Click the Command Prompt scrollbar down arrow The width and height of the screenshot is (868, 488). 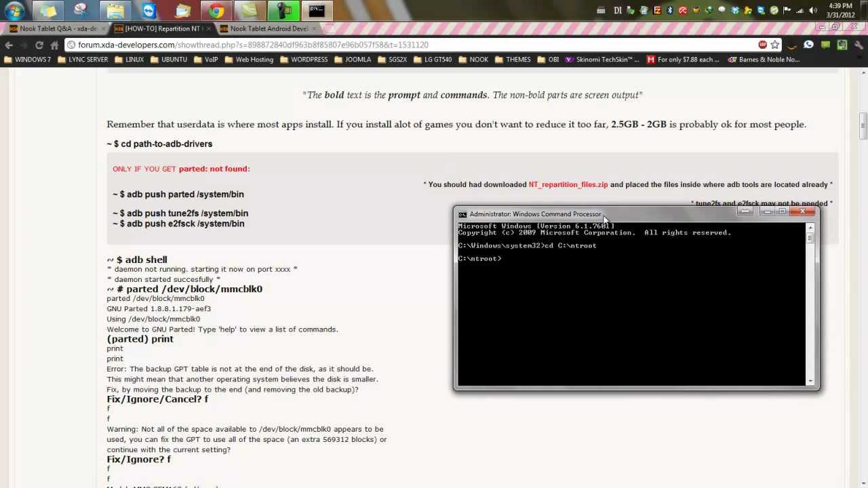tap(810, 381)
